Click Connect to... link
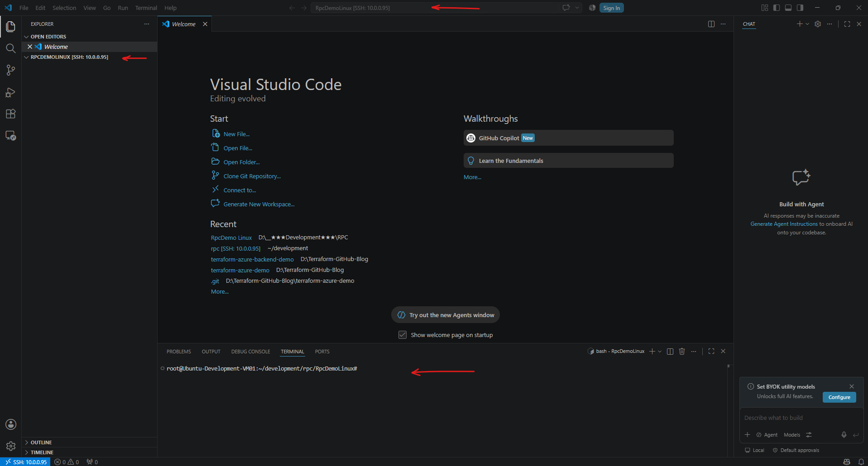 (240, 190)
